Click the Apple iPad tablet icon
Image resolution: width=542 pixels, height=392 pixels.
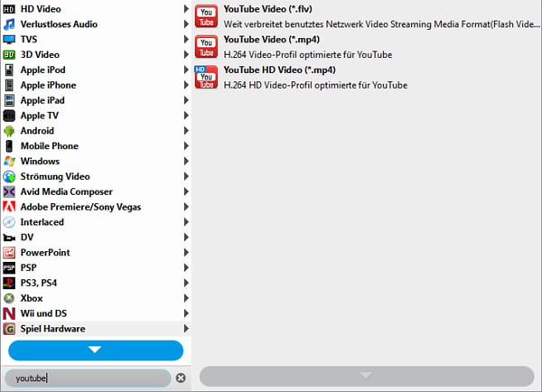9,100
